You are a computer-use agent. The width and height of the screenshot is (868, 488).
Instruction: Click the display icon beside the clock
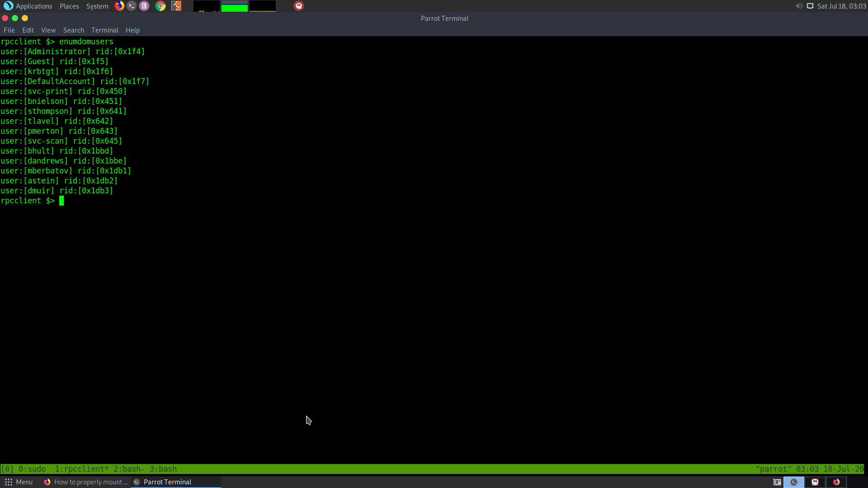[810, 6]
